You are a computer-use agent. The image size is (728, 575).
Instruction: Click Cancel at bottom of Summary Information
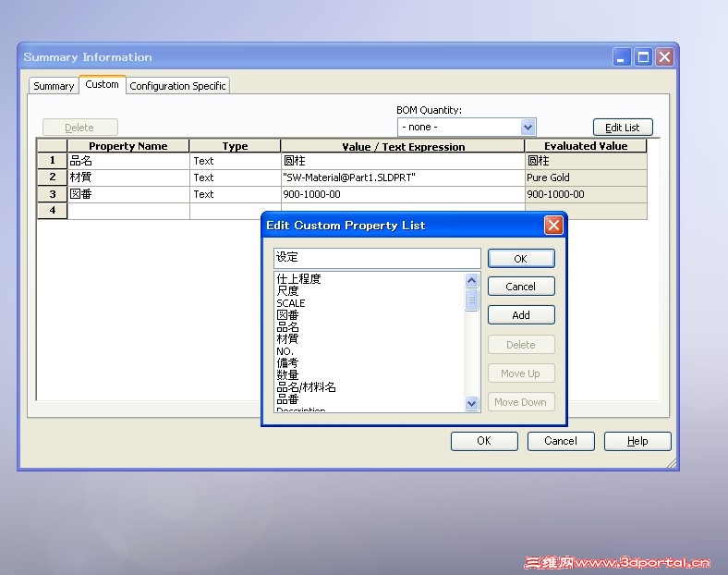click(x=561, y=441)
